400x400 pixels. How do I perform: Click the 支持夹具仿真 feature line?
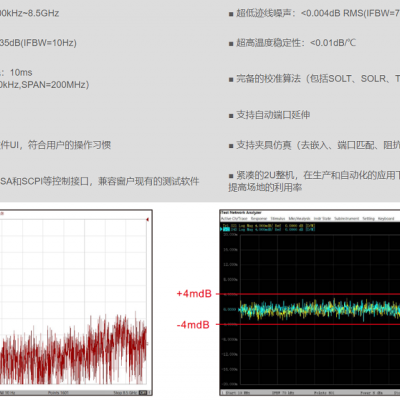point(314,145)
